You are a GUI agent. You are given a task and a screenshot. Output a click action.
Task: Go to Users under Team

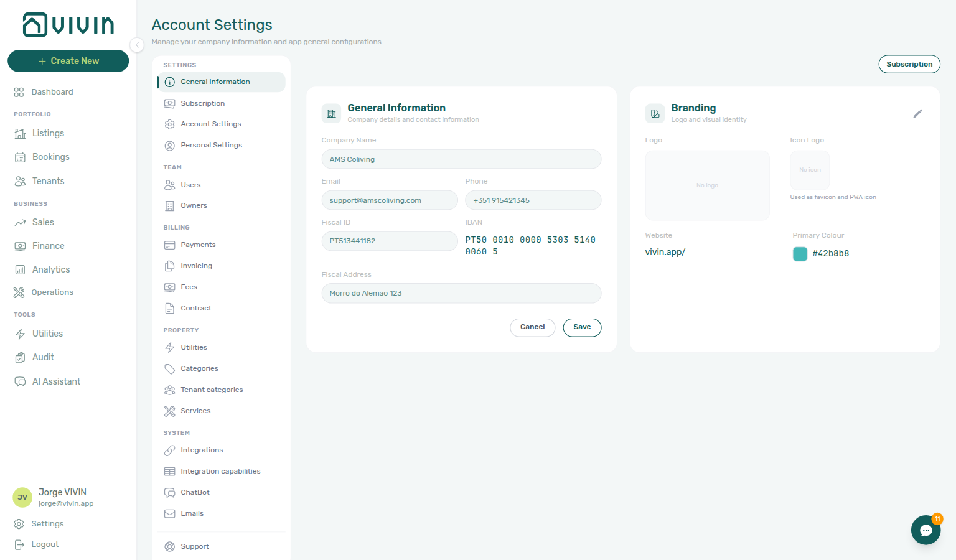click(x=221, y=185)
